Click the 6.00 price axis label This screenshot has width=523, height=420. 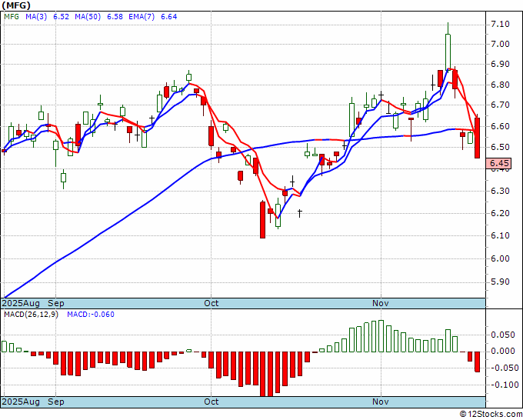pos(500,258)
